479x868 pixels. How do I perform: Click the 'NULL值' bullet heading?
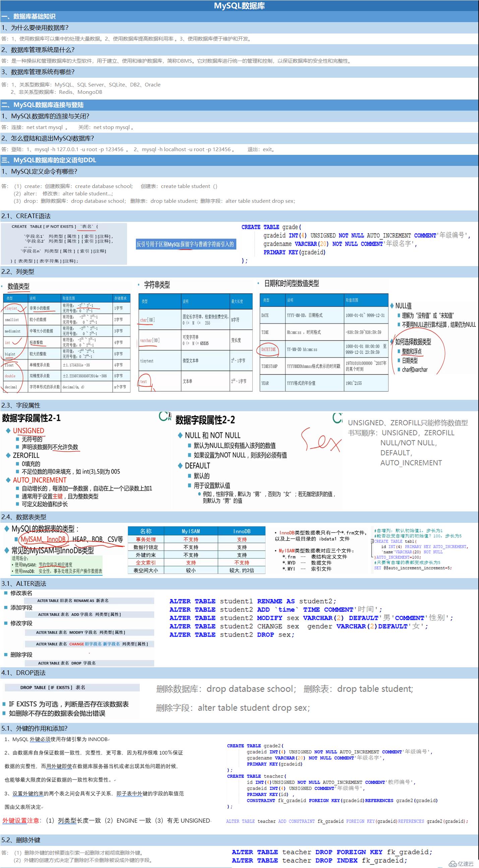point(403,306)
